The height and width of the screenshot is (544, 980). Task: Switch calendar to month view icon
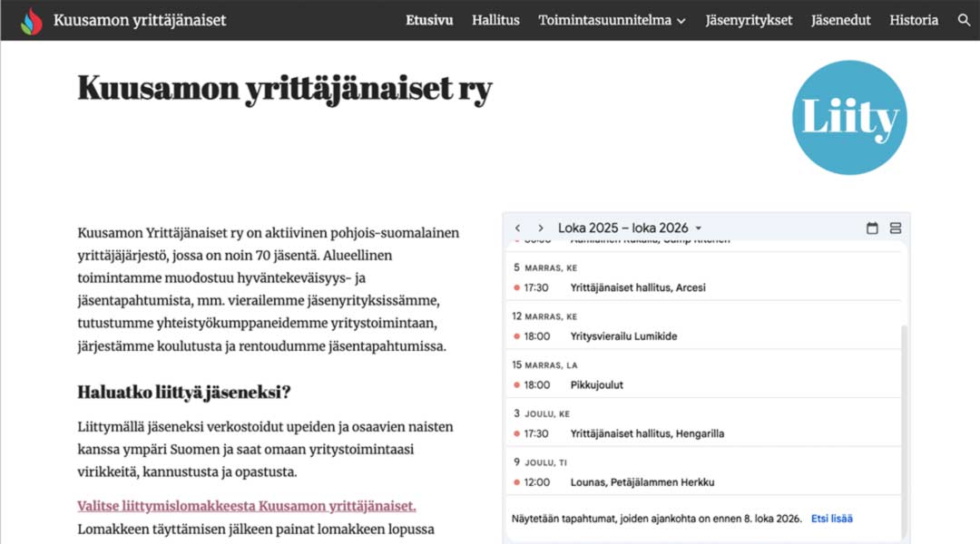872,228
